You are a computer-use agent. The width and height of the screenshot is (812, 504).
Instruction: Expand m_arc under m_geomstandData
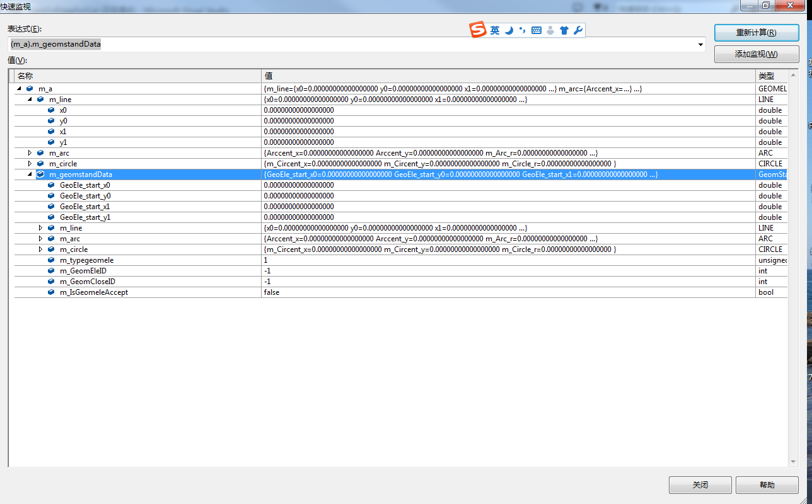click(40, 239)
